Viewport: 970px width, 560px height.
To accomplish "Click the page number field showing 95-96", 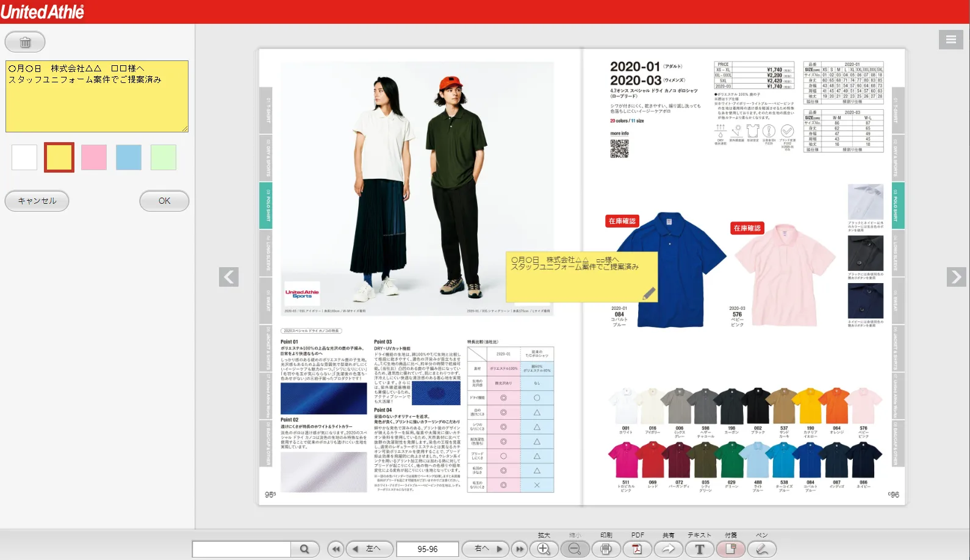I will point(427,549).
